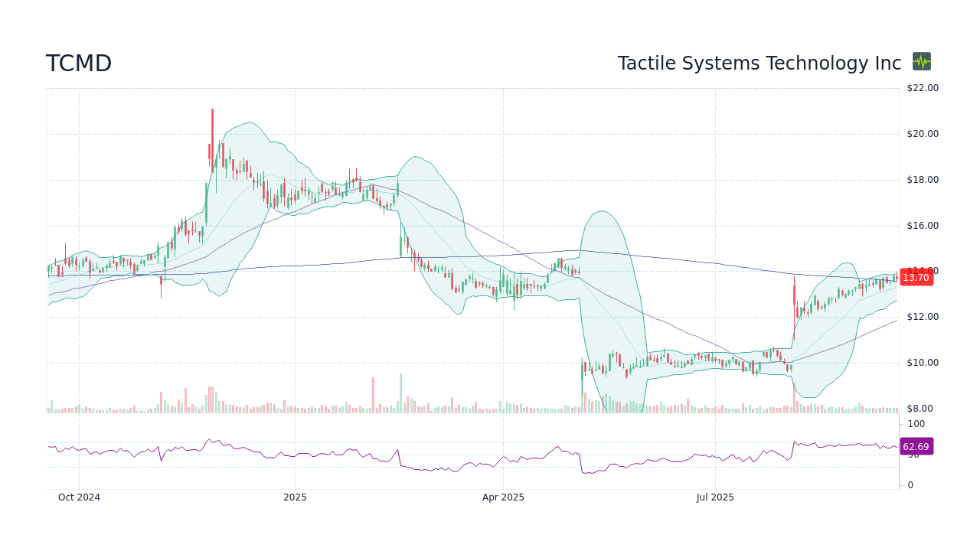This screenshot has height=551, width=980.
Task: Select the Oct 2024 axis label
Action: coord(79,497)
